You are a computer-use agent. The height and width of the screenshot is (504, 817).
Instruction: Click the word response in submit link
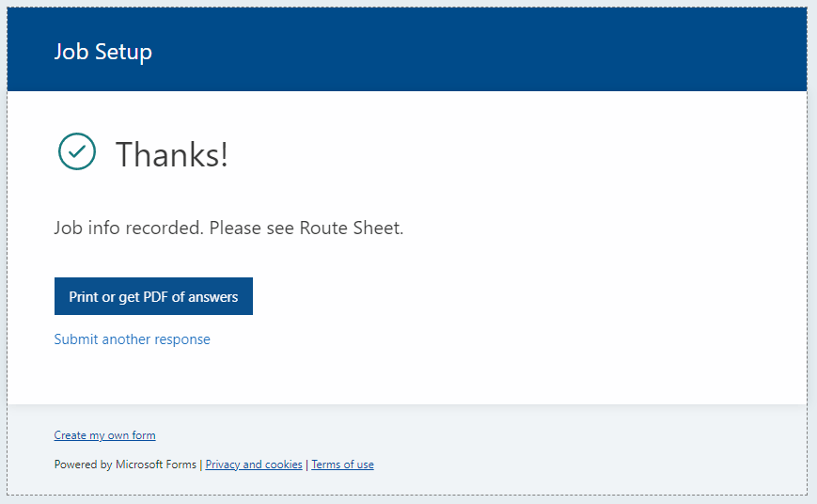pyautogui.click(x=182, y=339)
